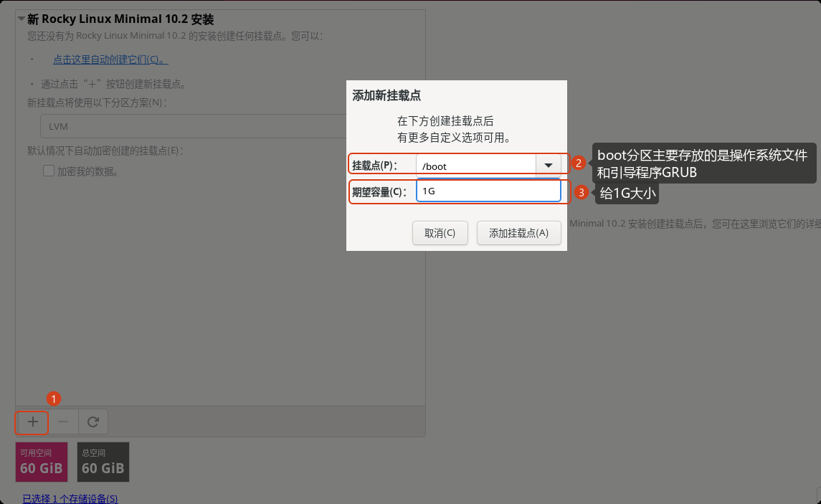Image resolution: width=821 pixels, height=504 pixels.
Task: Click the red number 3 annotation badge
Action: coord(581,193)
